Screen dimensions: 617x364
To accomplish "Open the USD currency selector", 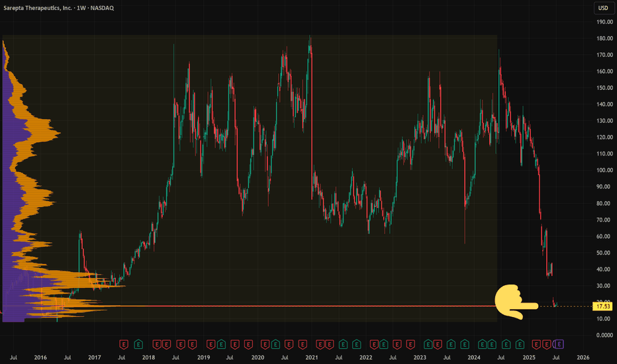I will coord(603,8).
